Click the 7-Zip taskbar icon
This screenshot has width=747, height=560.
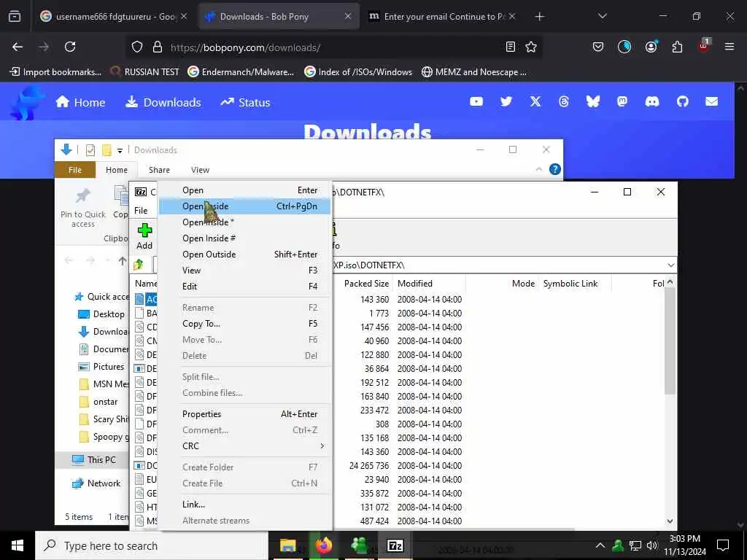pos(395,545)
